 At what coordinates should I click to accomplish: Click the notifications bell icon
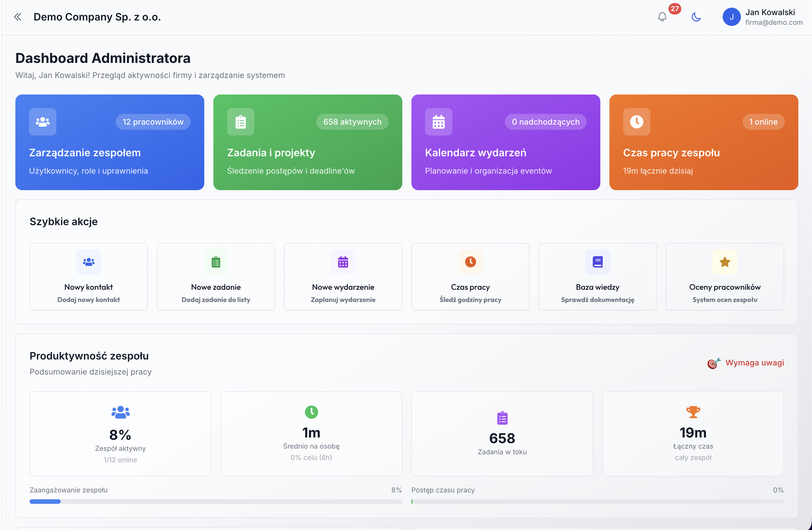pyautogui.click(x=662, y=17)
